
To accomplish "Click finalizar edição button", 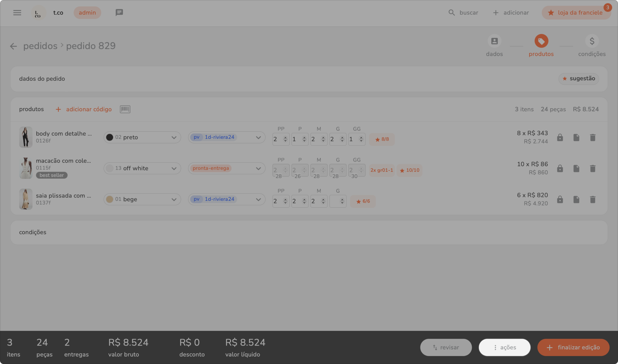I will tap(573, 348).
